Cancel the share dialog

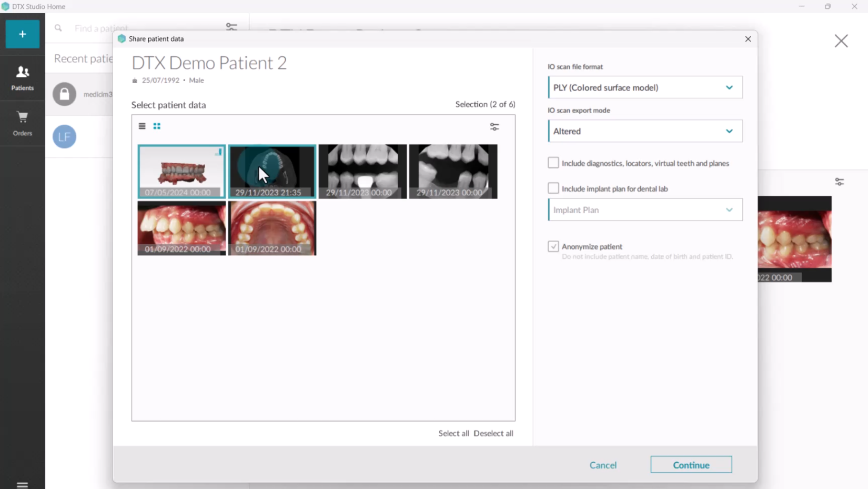point(603,465)
